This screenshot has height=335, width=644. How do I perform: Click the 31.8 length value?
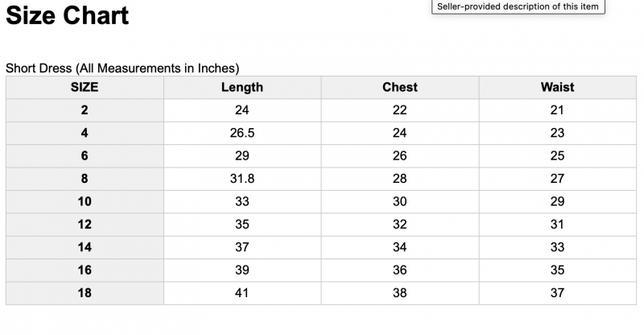coord(242,179)
